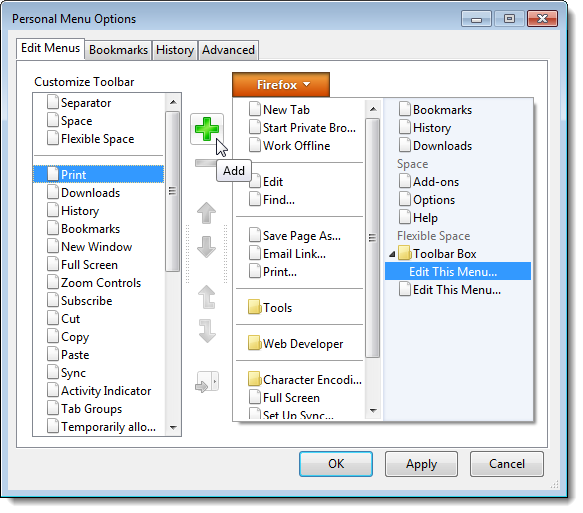This screenshot has height=513, width=583.
Task: Click the page icon next to Add-ons
Action: pos(405,181)
